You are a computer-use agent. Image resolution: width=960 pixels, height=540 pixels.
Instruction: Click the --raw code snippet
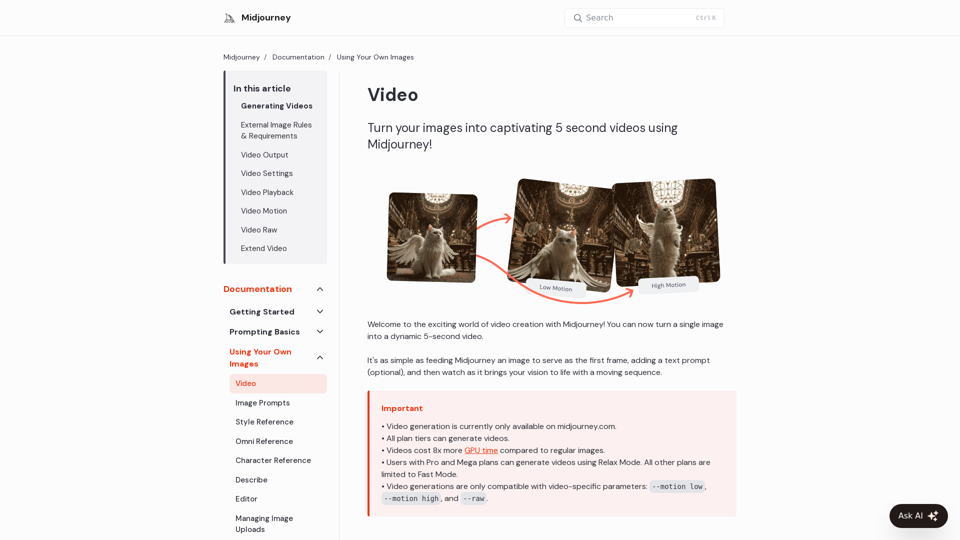point(473,498)
